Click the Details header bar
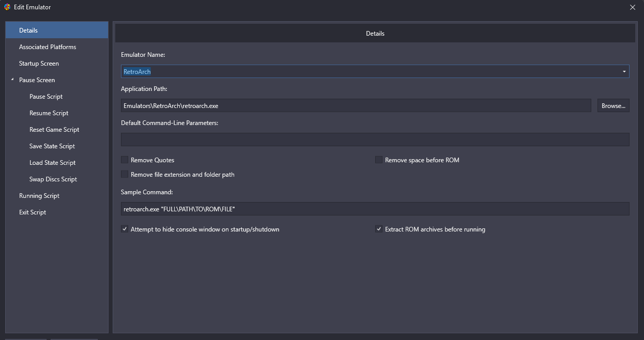Image resolution: width=644 pixels, height=340 pixels. [375, 33]
